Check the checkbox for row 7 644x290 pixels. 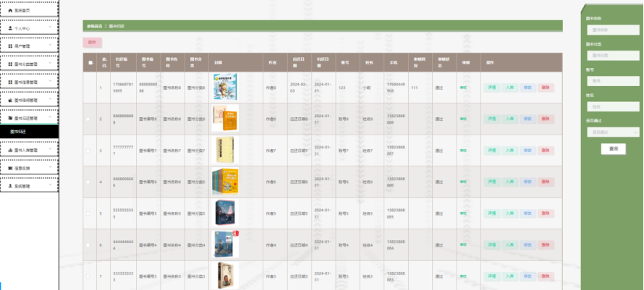(x=88, y=276)
